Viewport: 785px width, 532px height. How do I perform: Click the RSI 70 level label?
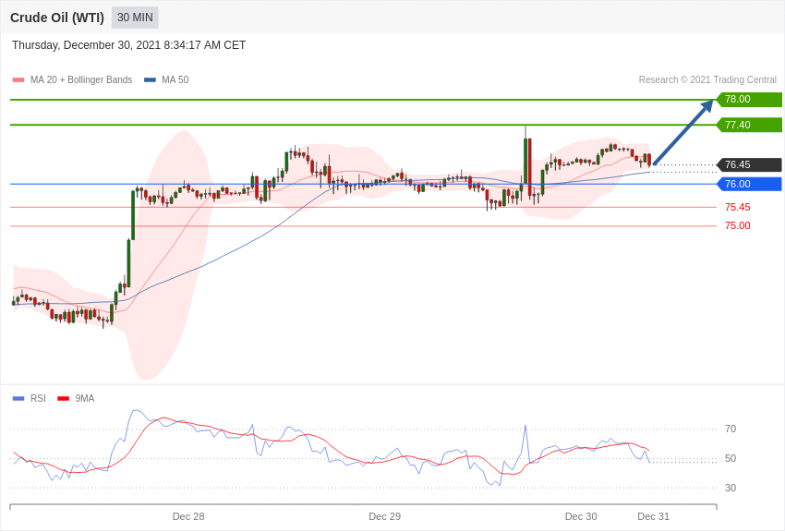(731, 429)
